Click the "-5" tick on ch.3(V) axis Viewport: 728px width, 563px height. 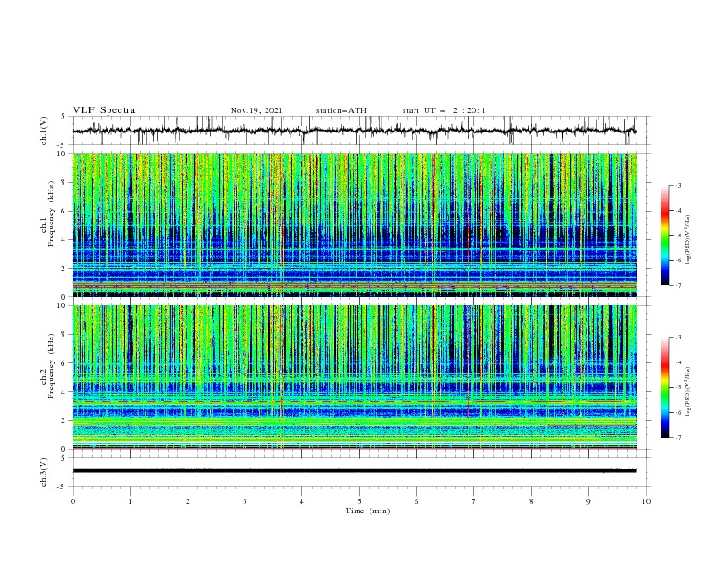coord(63,487)
